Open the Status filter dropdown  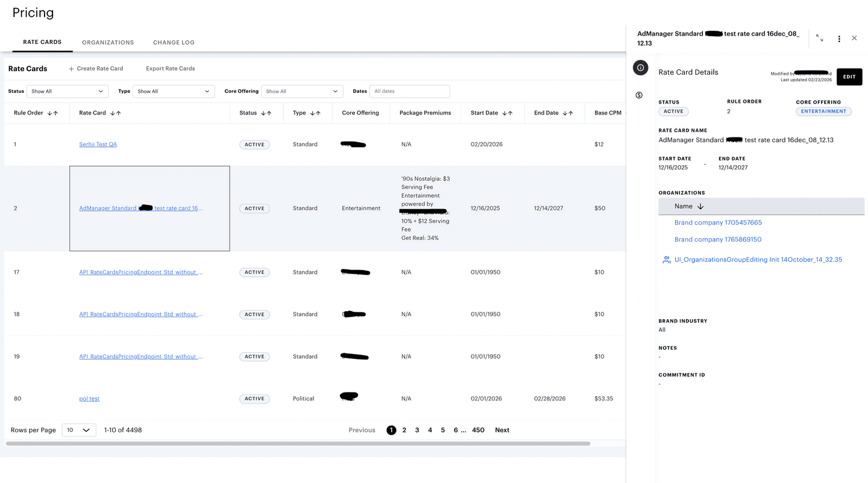pos(66,91)
